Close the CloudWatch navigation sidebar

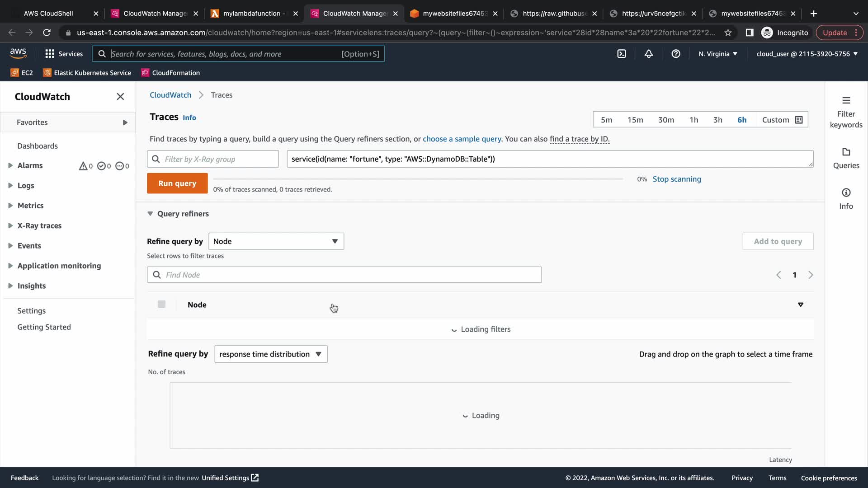120,97
